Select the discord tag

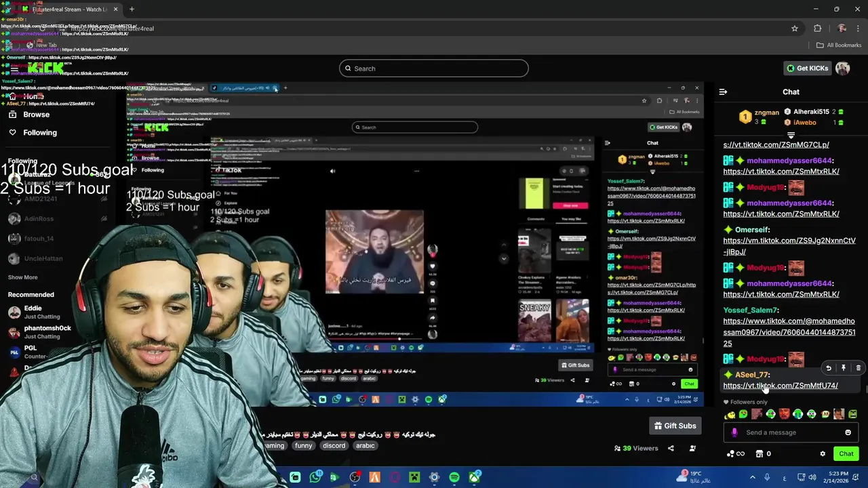coord(334,446)
